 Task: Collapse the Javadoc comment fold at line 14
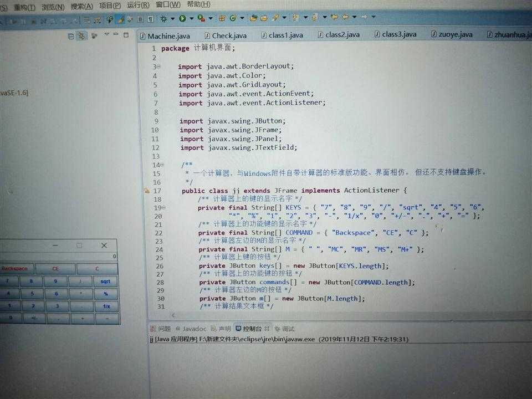click(x=162, y=165)
